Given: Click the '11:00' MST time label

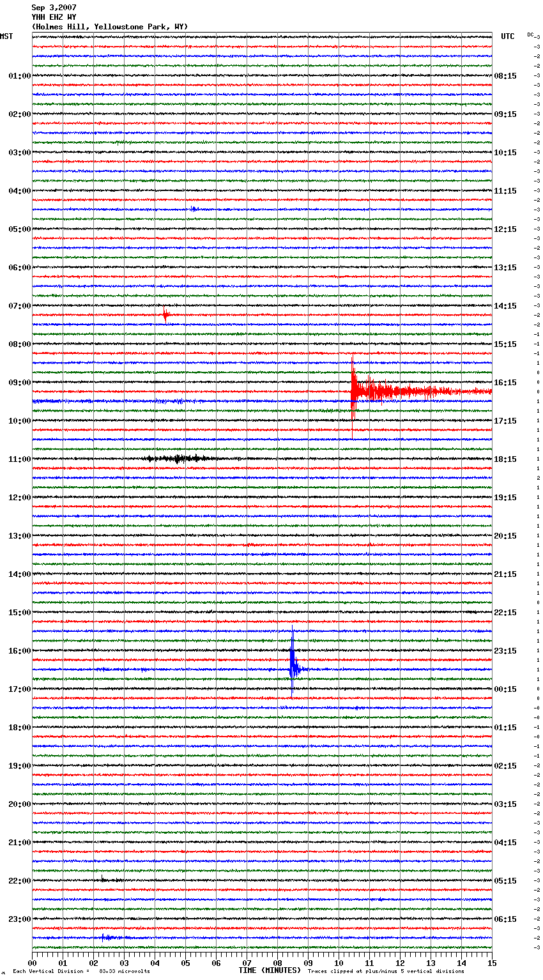Looking at the screenshot, I should pyautogui.click(x=20, y=459).
